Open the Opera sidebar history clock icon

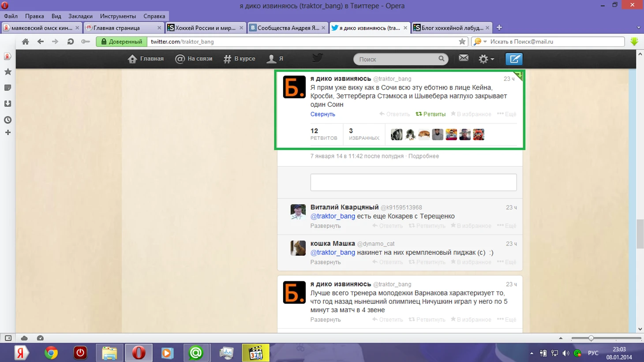pos(7,119)
